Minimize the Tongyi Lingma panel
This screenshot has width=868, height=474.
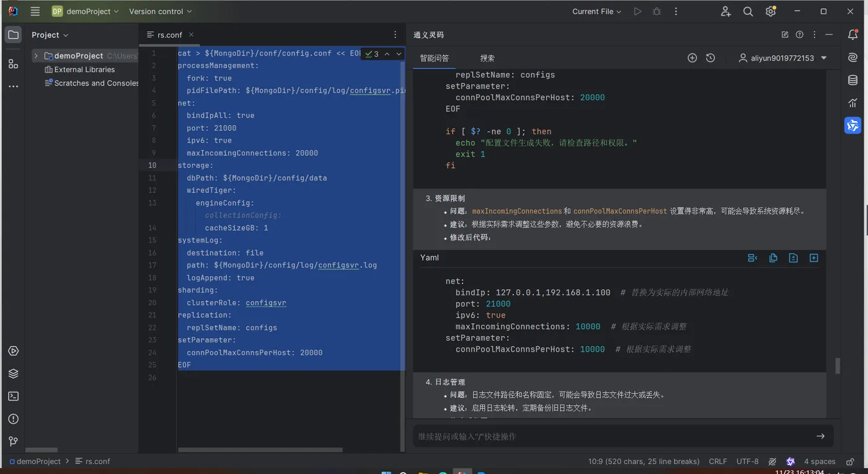(830, 35)
